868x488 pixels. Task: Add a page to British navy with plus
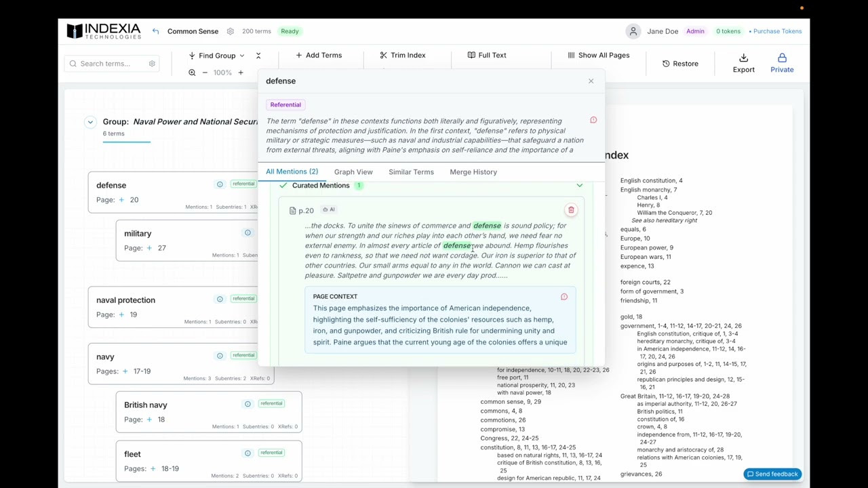(149, 420)
